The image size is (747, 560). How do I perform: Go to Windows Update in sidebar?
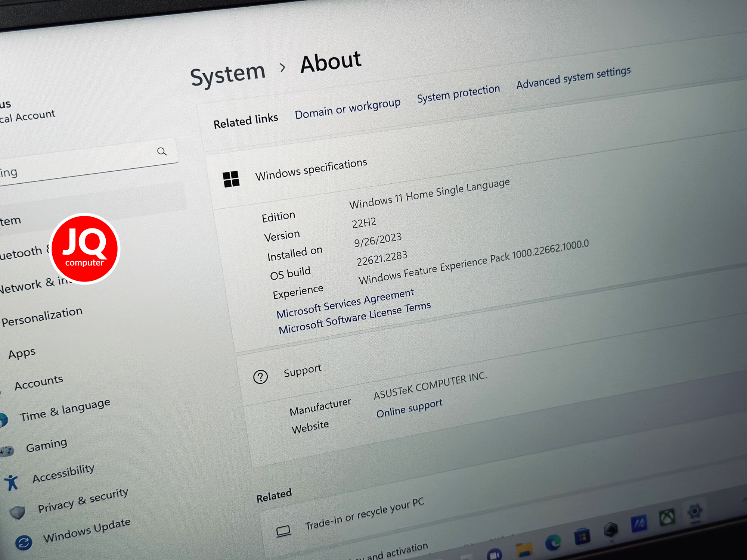[87, 530]
